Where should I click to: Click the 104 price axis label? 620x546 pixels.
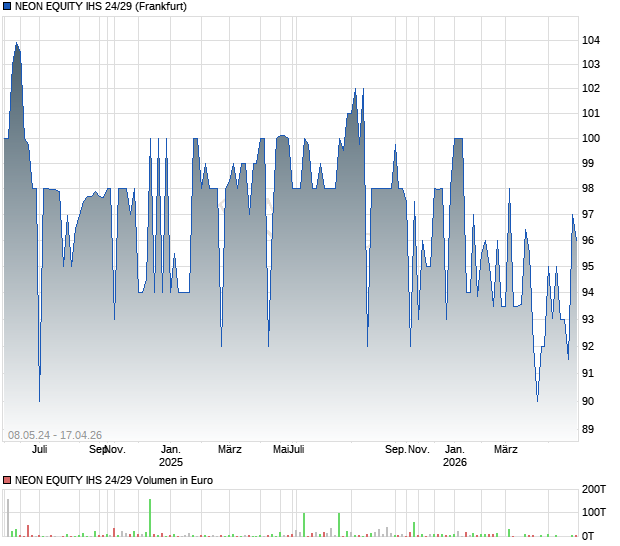[x=591, y=40]
